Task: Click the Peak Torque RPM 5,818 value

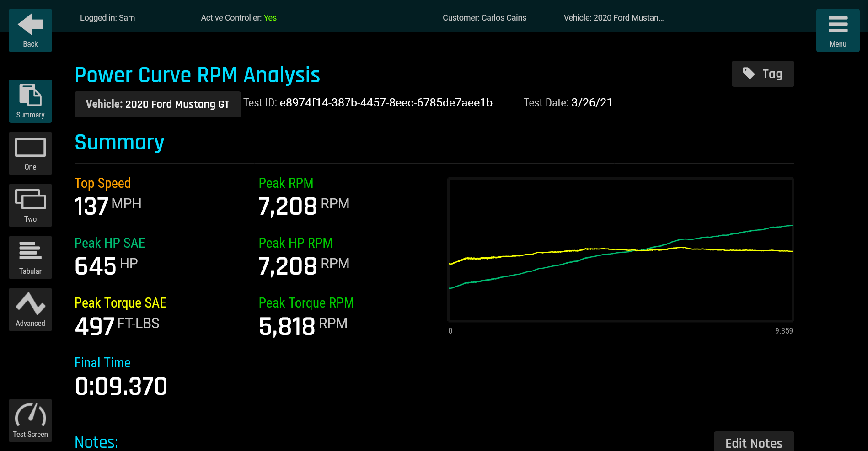Action: pyautogui.click(x=287, y=326)
